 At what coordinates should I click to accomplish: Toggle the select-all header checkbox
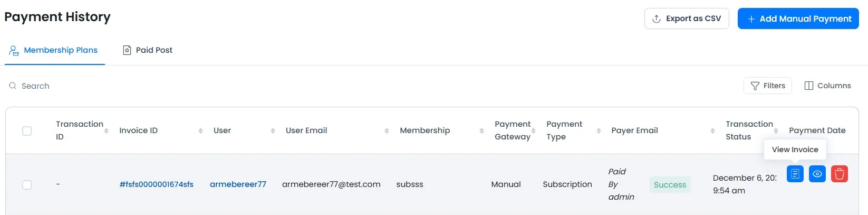27,130
